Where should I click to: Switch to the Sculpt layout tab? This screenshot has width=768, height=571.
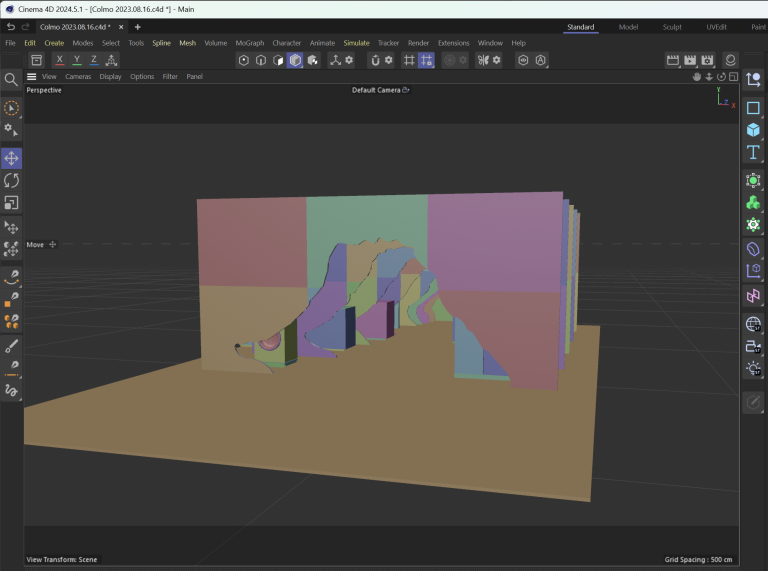click(x=672, y=27)
